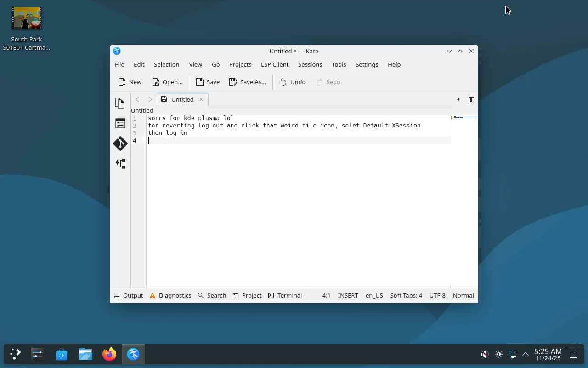Open Dolphin file manager from taskbar

pyautogui.click(x=85, y=354)
